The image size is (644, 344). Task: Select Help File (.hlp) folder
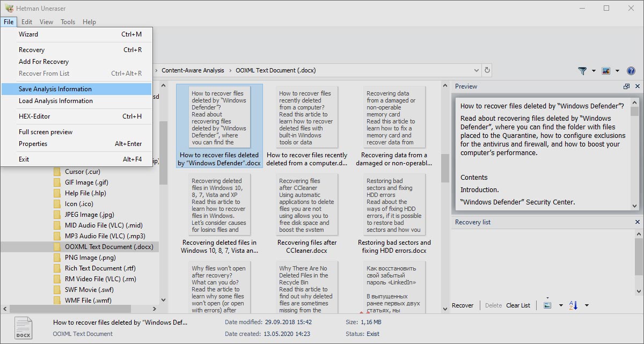coord(85,193)
